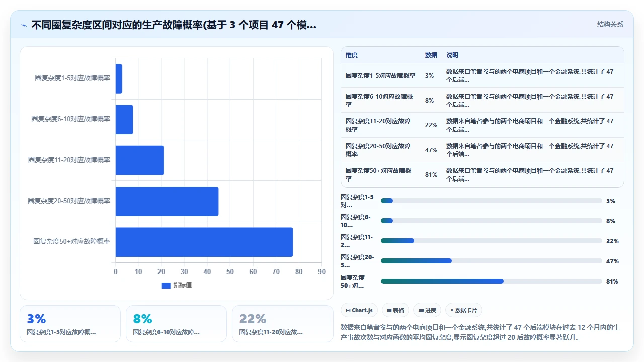Viewport: 644px width, 362px height.
Task: Open the 22% data card
Action: [x=282, y=324]
